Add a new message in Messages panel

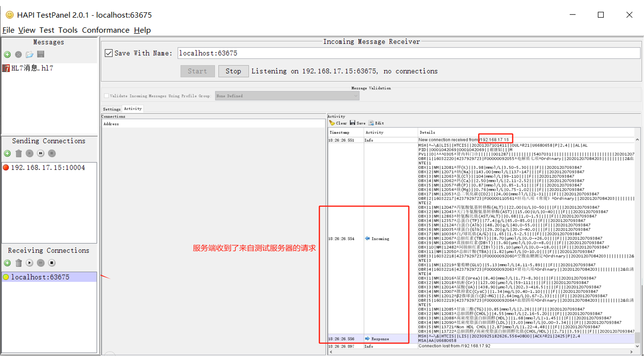(x=7, y=54)
